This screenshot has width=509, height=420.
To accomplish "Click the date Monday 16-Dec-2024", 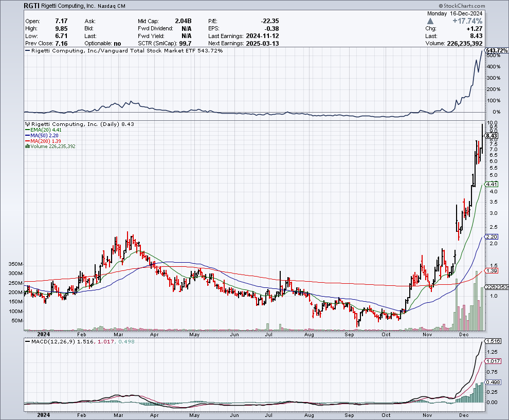I will click(x=455, y=14).
